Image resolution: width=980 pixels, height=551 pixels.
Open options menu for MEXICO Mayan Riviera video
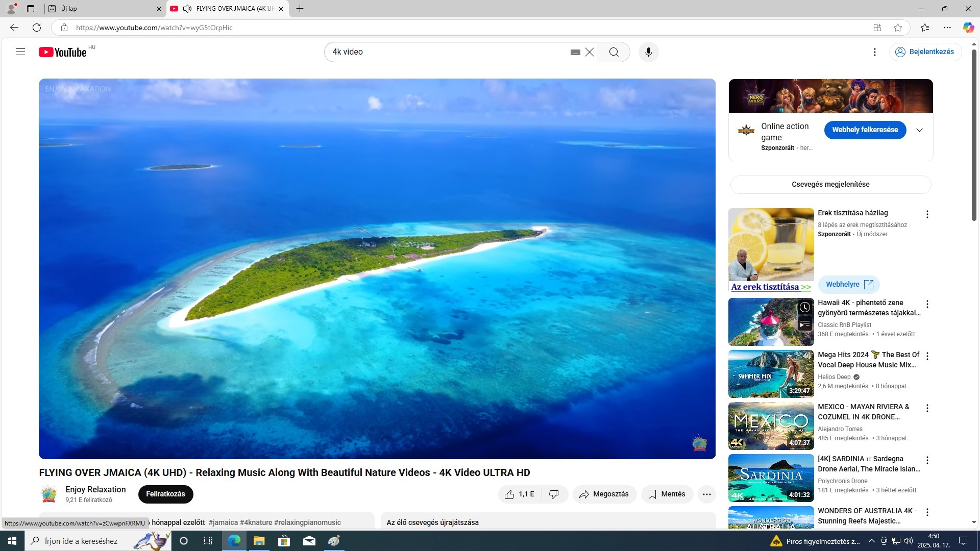pos(927,408)
